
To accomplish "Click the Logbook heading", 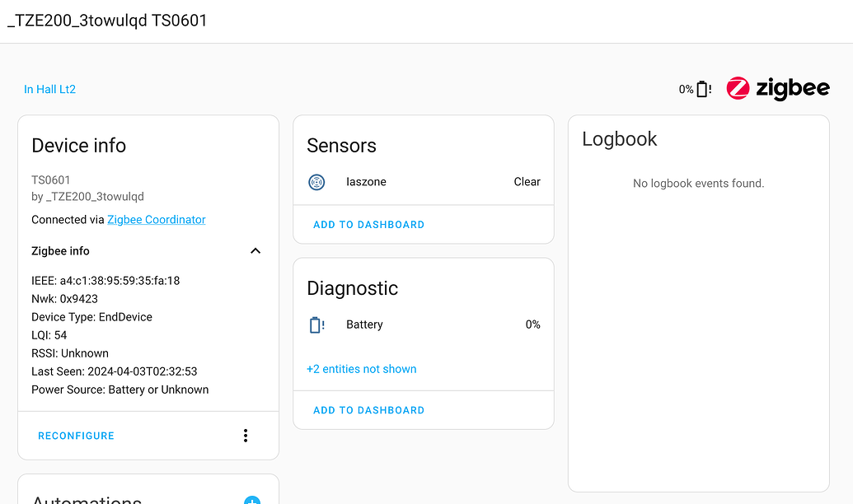I will click(x=620, y=139).
